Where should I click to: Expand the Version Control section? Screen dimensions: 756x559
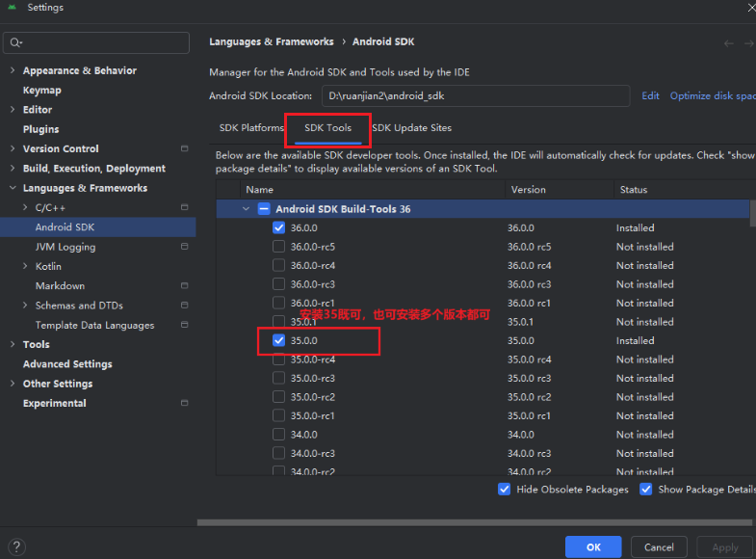click(x=13, y=148)
